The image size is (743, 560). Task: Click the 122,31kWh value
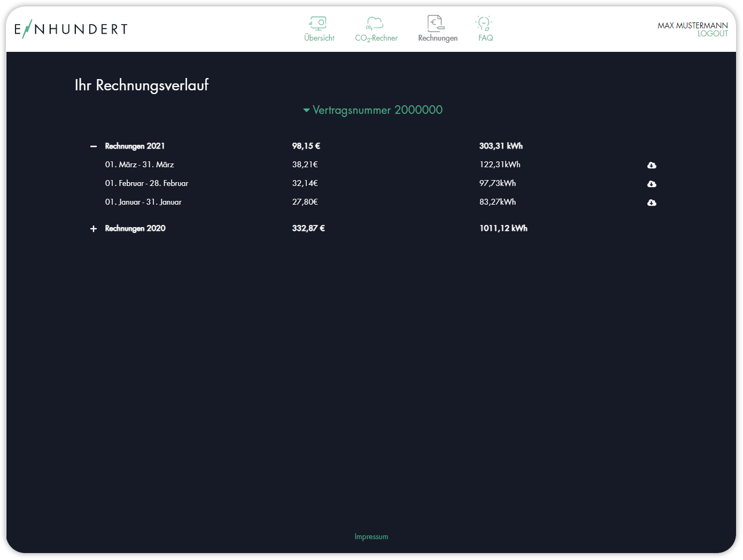[500, 165]
